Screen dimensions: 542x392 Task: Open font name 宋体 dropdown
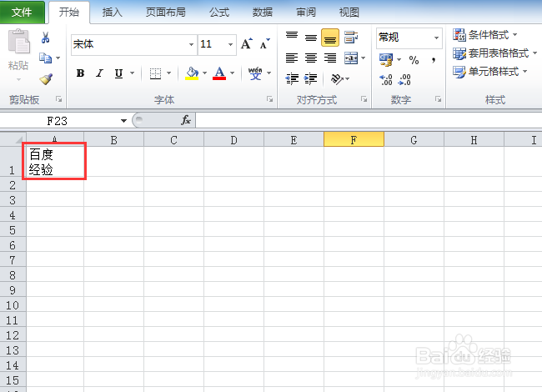(191, 44)
